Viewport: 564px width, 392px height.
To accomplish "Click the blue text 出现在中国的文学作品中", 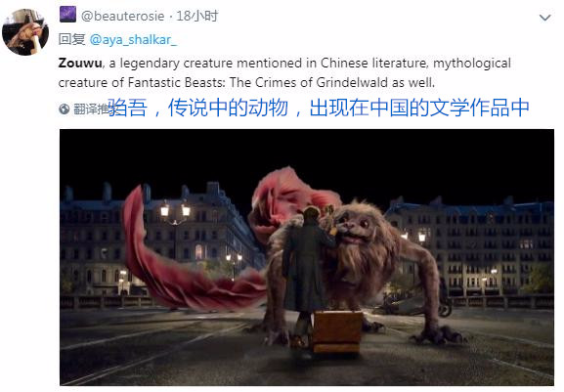I will click(419, 108).
